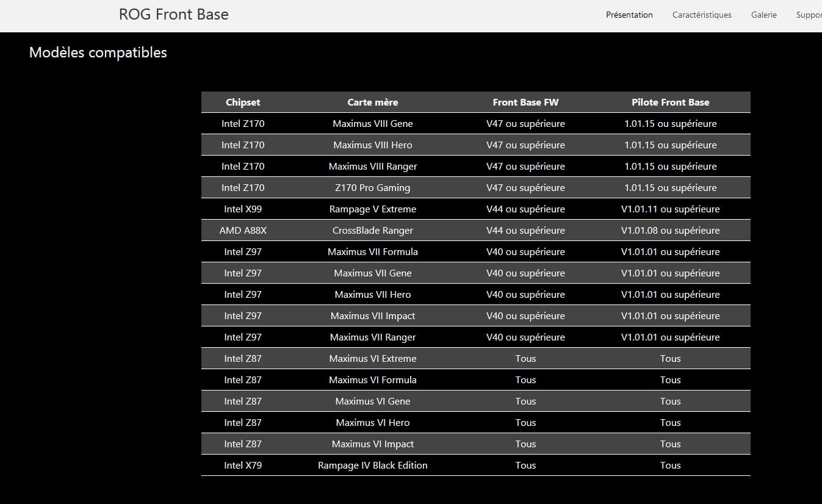Switch to the Caractéristiques tab
The image size is (822, 504).
702,15
